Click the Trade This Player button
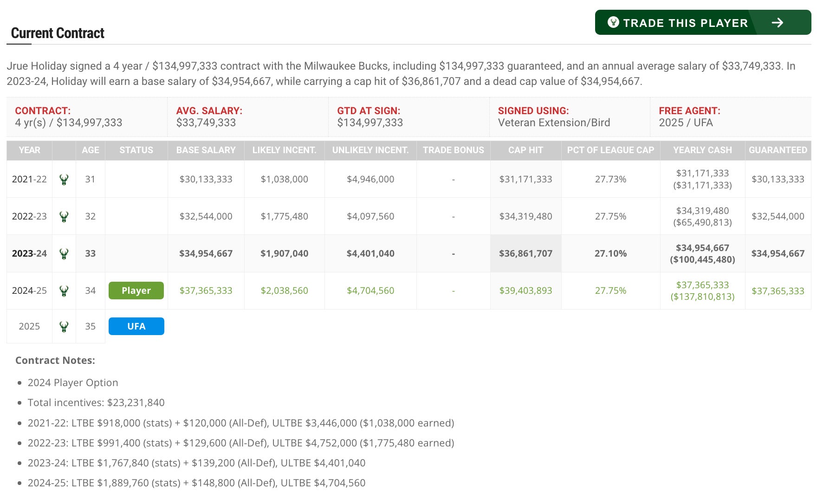Viewport: 817px width, 504px height. 685,23
